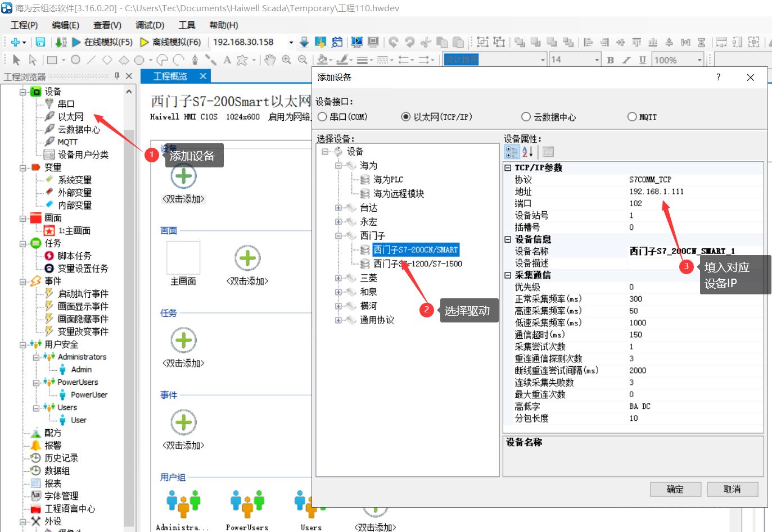The image size is (772, 532).
Task: Click the dialog help question mark
Action: tap(718, 77)
